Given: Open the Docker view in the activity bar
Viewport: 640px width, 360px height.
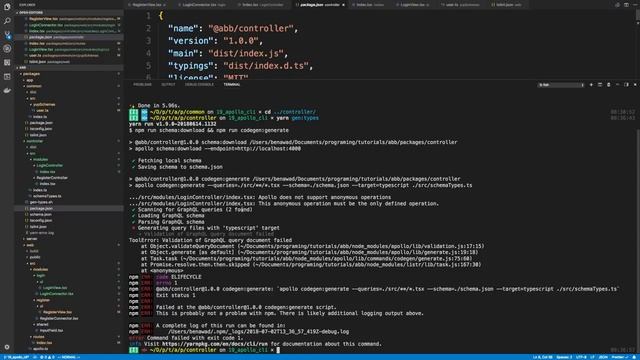Looking at the screenshot, I should (7, 90).
